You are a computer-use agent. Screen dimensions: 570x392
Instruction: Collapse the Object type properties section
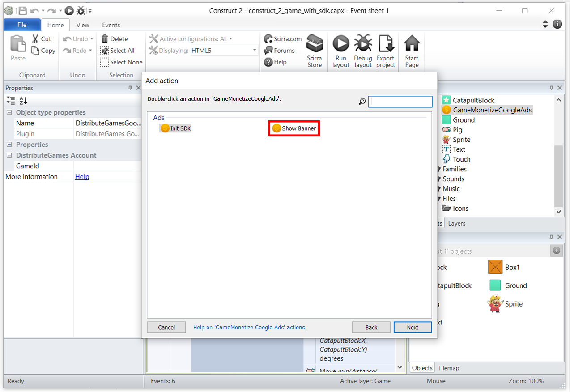point(9,113)
